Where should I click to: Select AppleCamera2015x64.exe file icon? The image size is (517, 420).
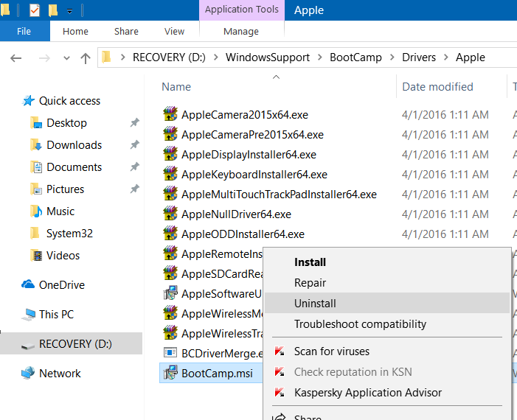point(170,115)
